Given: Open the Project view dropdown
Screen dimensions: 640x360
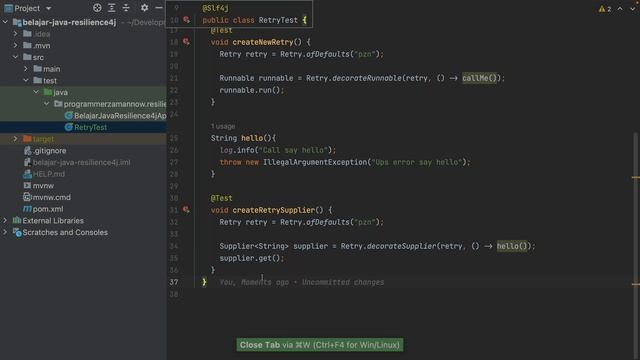Looking at the screenshot, I should (x=48, y=8).
